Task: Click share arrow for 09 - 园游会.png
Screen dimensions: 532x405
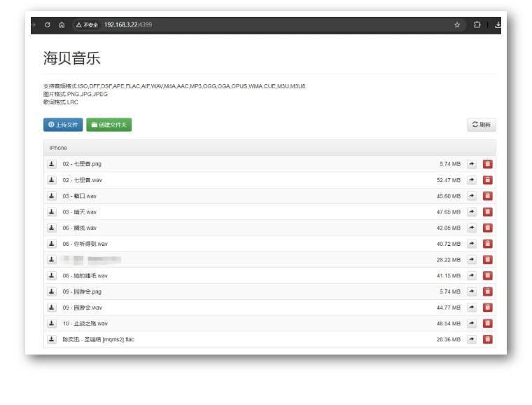Action: [x=472, y=291]
